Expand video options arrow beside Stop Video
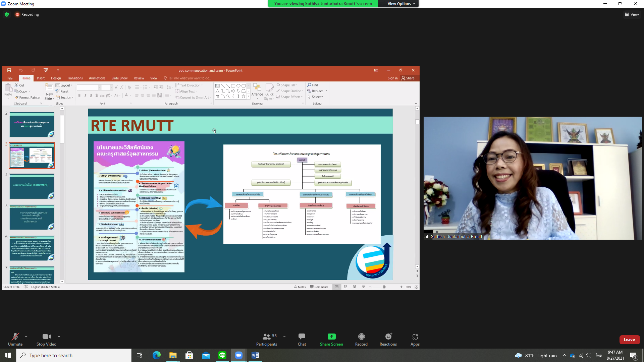Screen dimensions: 644x362 coord(59,337)
